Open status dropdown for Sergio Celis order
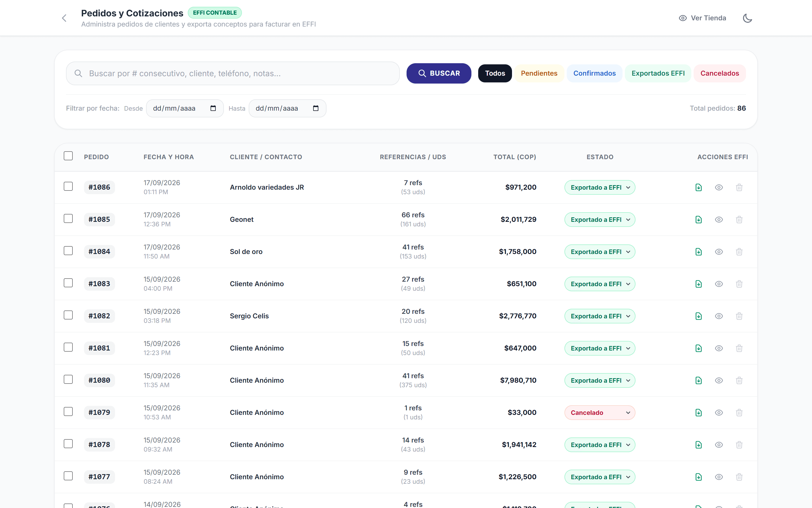This screenshot has height=508, width=812. (600, 316)
